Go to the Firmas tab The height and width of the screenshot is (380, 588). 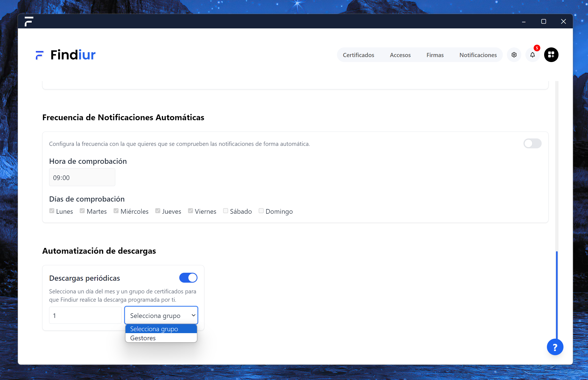435,55
